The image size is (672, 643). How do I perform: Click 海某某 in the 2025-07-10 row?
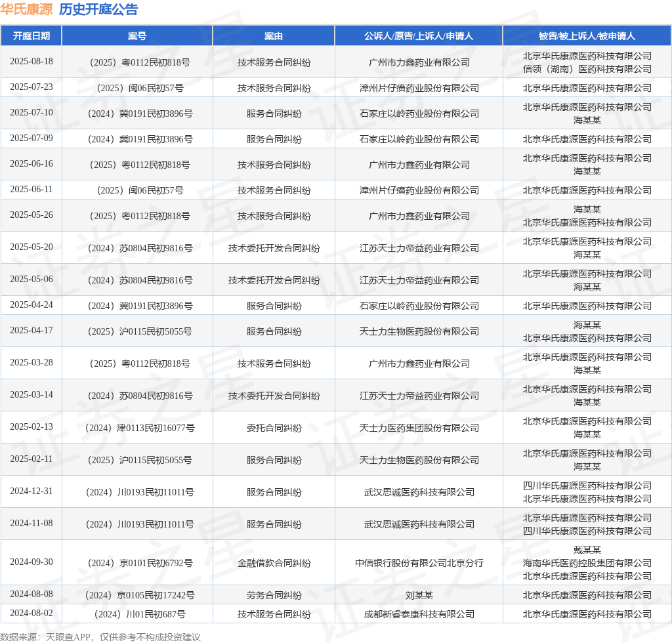point(587,120)
